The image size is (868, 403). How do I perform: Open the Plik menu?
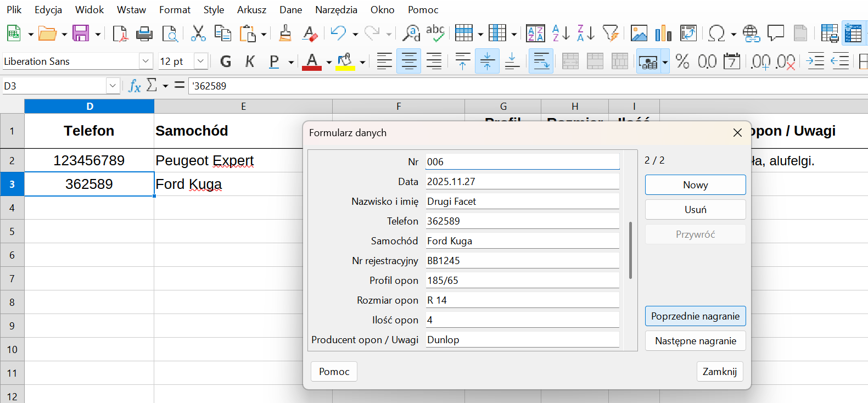(14, 10)
